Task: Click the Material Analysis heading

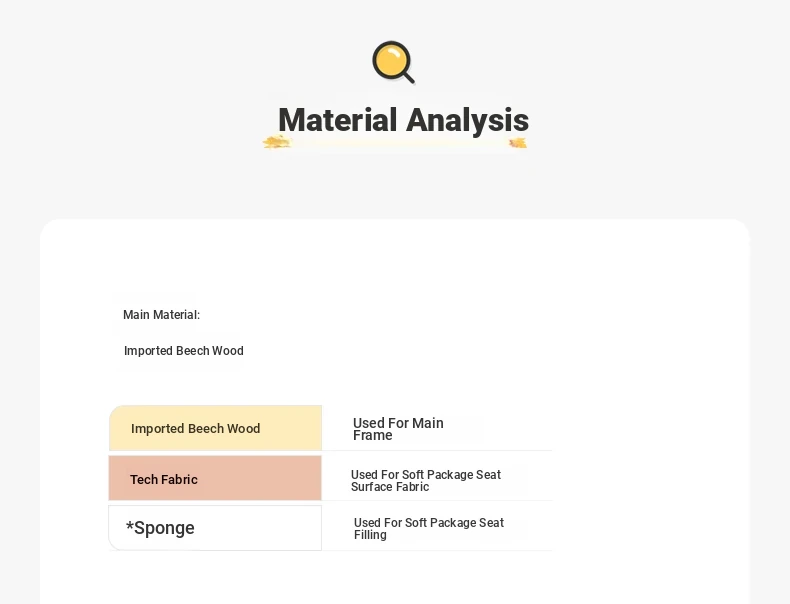Action: [x=404, y=120]
